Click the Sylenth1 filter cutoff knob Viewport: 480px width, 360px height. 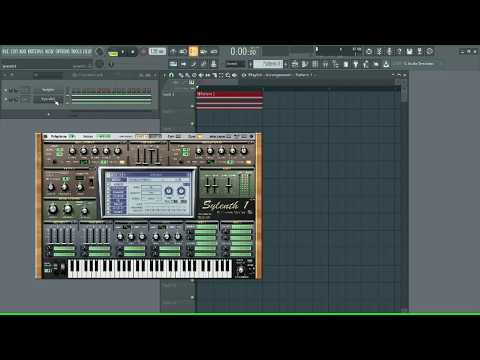pos(52,209)
